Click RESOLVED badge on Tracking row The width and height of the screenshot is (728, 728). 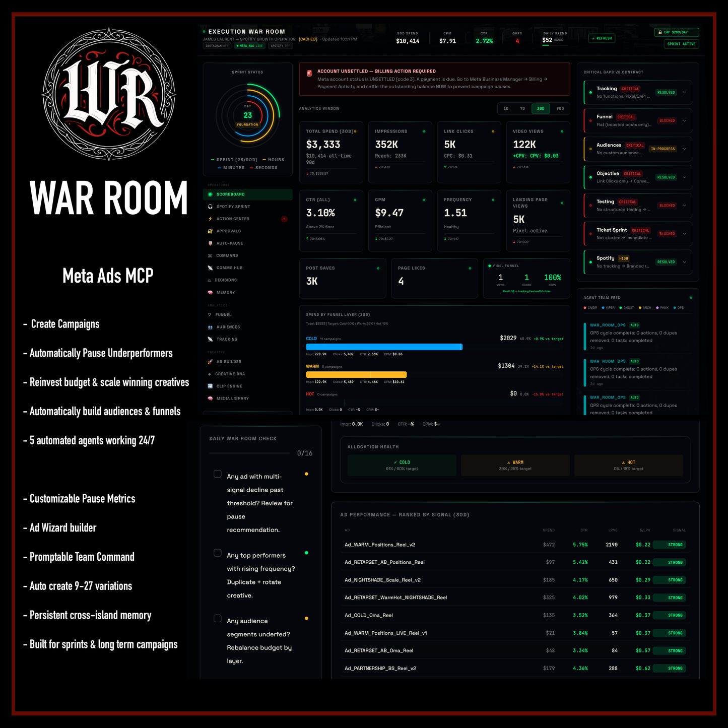666,92
